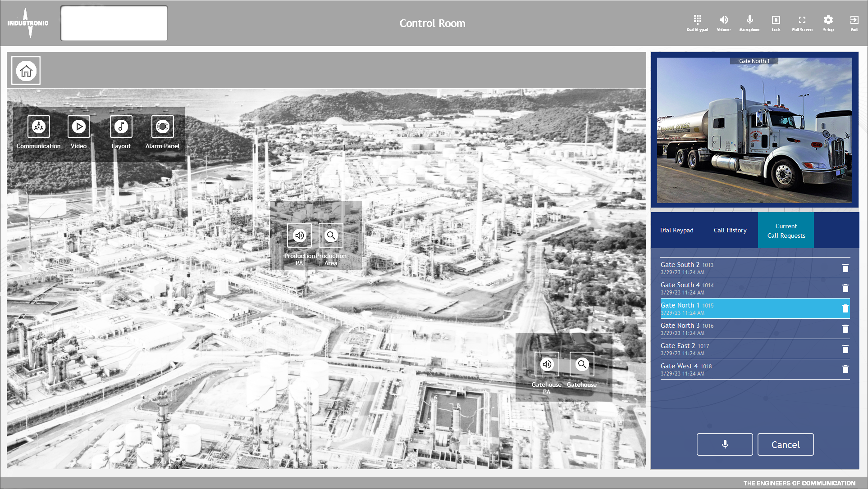
Task: Select Gate South 2 1013 call request
Action: coord(755,268)
